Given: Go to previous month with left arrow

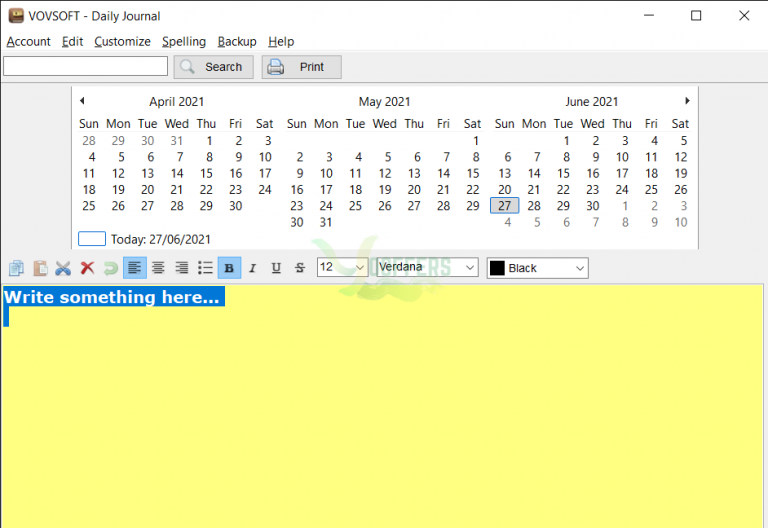Looking at the screenshot, I should pos(82,100).
